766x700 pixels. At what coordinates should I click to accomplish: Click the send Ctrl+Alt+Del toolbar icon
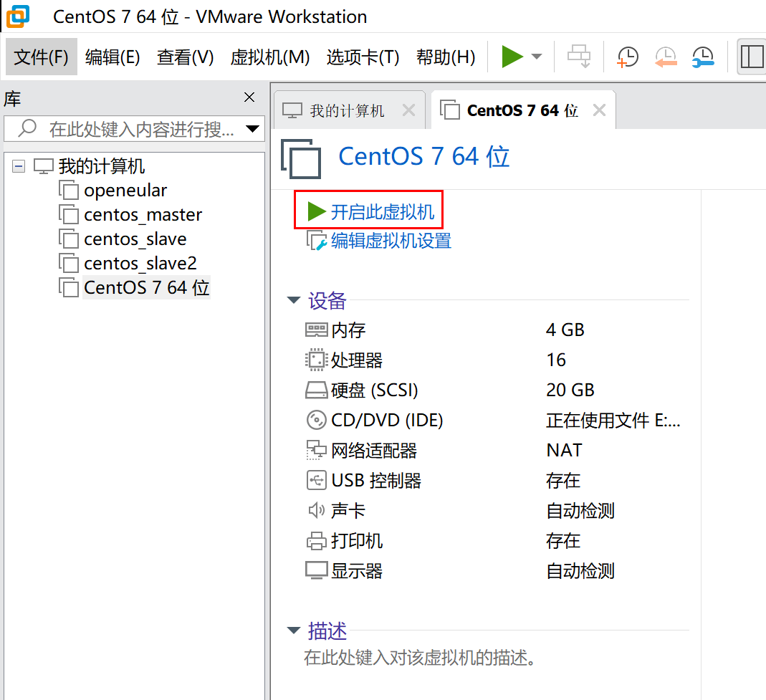pyautogui.click(x=579, y=57)
